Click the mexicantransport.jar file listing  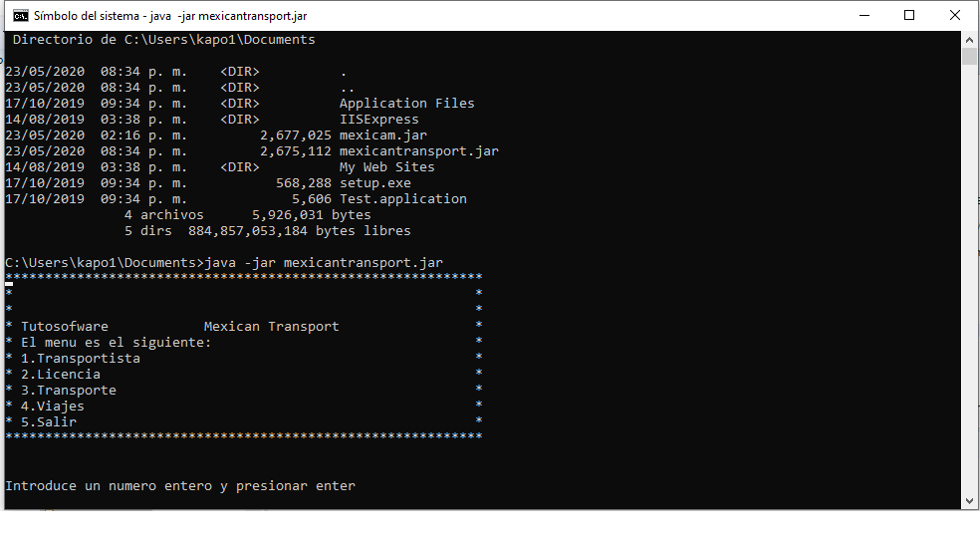252,151
